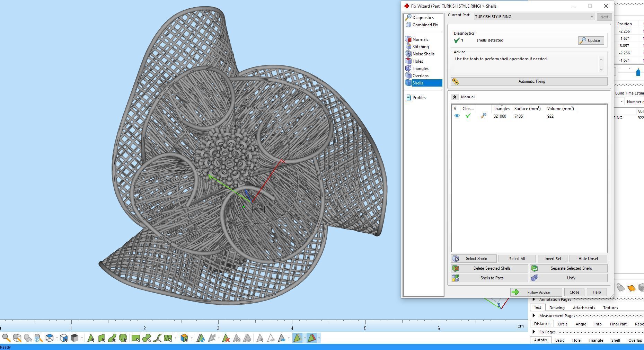Viewport: 644px width, 350px height.
Task: Switch to the Circle measurement tab
Action: click(562, 324)
